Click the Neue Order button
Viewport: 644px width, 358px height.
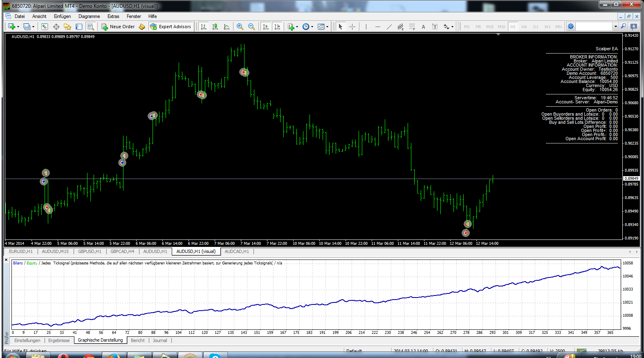(x=118, y=27)
